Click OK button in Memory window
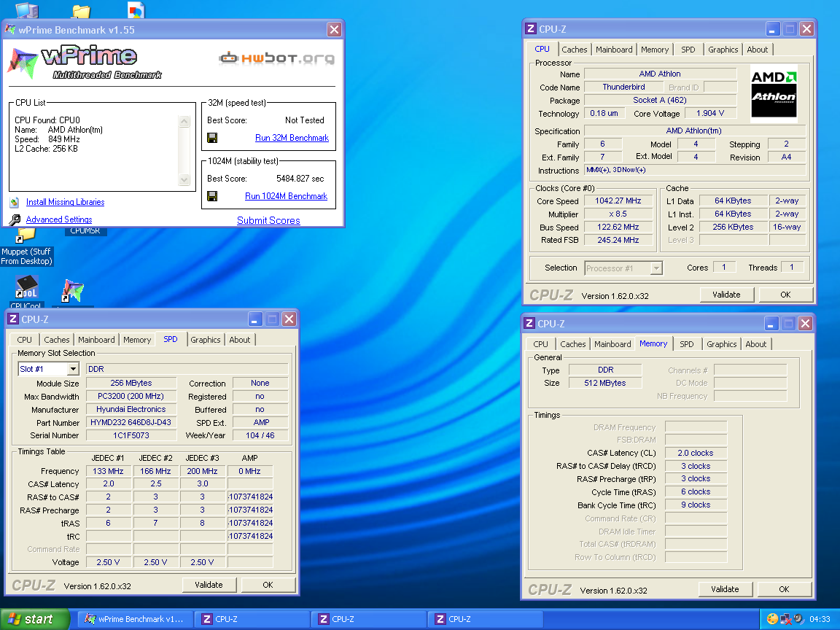The width and height of the screenshot is (840, 630). [x=784, y=589]
